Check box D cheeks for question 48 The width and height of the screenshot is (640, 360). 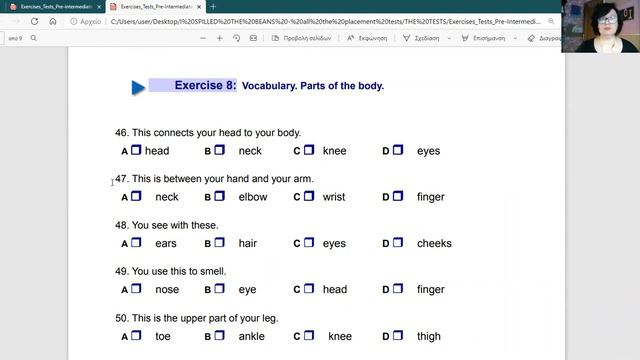(x=398, y=243)
